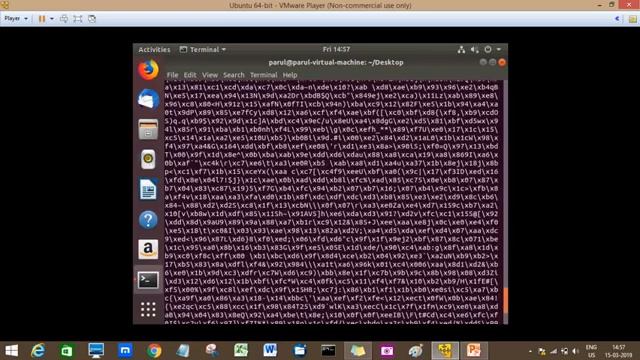Image resolution: width=640 pixels, height=360 pixels.
Task: Open the Files manager in the dock
Action: (148, 129)
